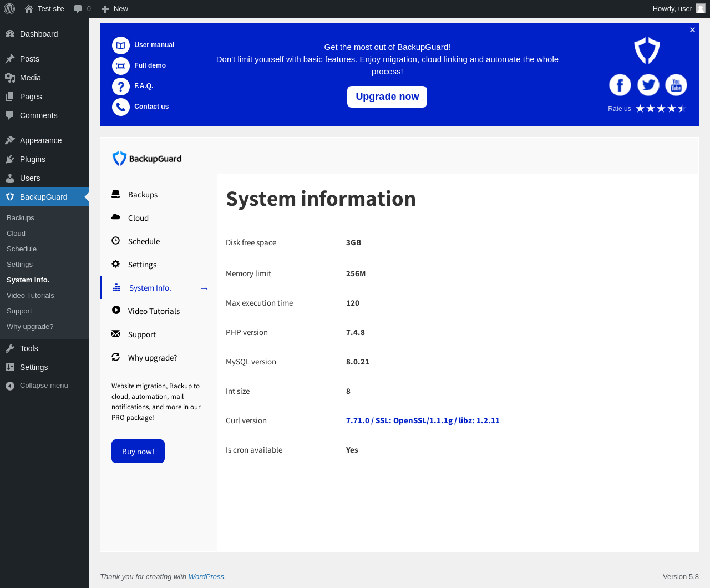Open Media in the admin sidebar

[44, 78]
